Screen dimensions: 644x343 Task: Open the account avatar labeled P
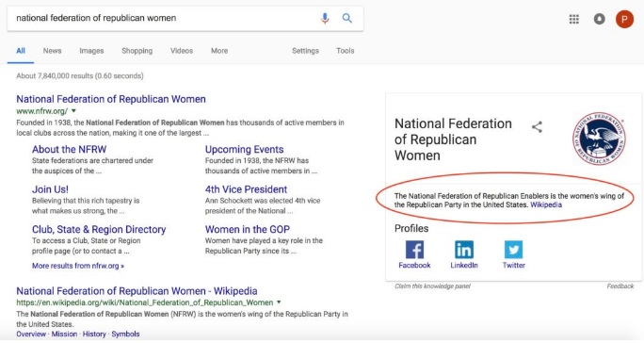click(x=624, y=19)
